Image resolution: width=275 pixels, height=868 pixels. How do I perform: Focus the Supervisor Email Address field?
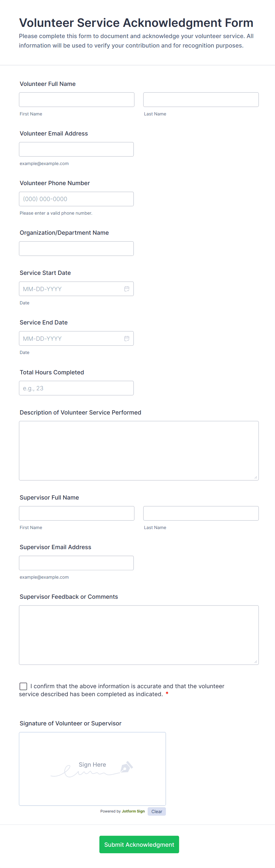coord(76,563)
